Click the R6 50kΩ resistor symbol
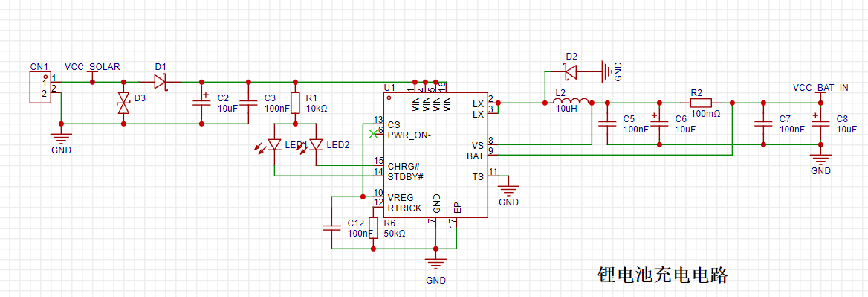The image size is (868, 297). (373, 228)
